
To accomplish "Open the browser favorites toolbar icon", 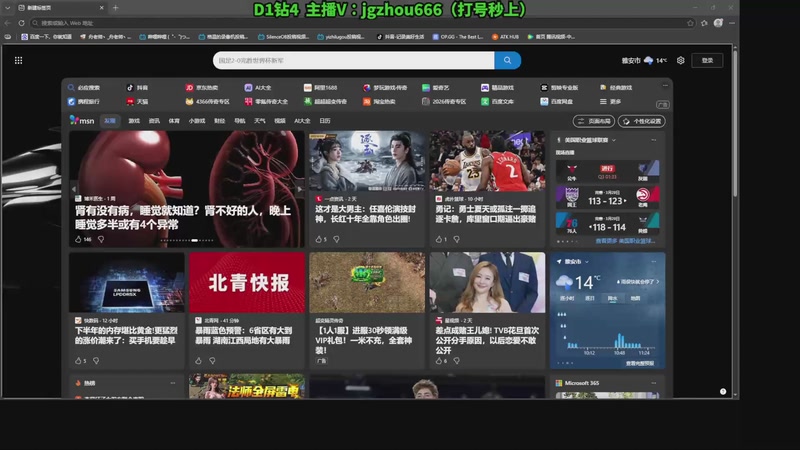I will pyautogui.click(x=705, y=23).
